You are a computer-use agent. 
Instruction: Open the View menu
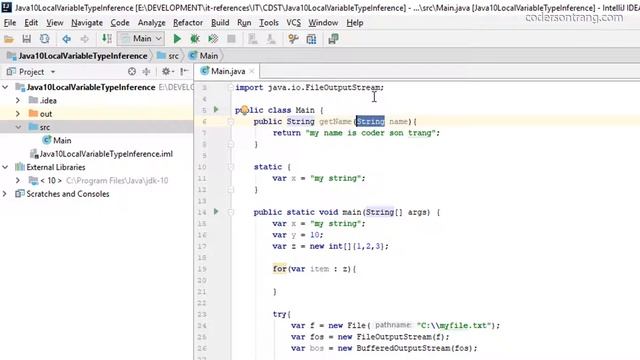55,23
